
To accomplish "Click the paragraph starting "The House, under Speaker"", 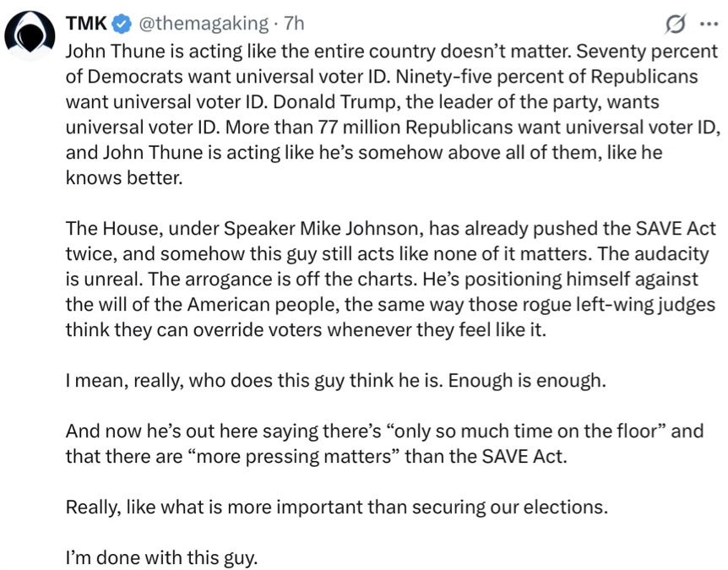I will [388, 279].
